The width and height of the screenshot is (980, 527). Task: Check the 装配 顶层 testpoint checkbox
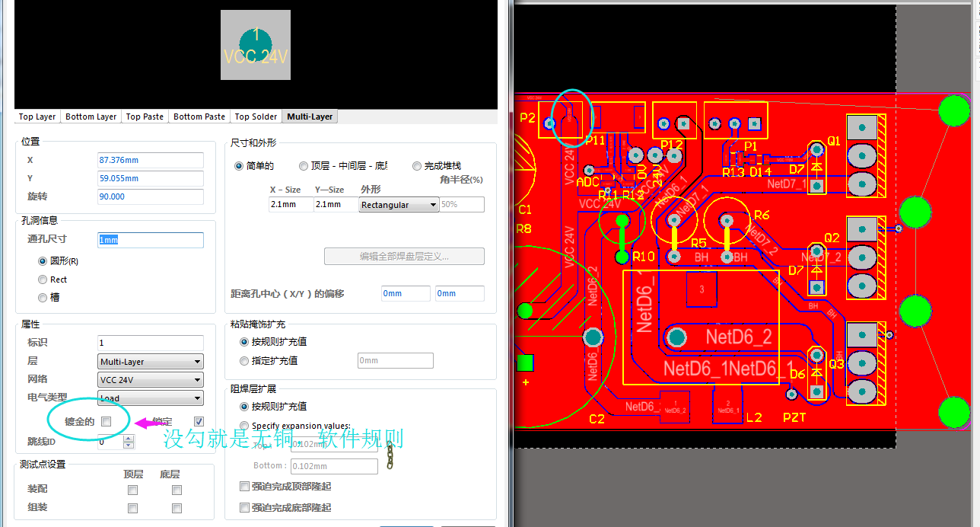133,490
